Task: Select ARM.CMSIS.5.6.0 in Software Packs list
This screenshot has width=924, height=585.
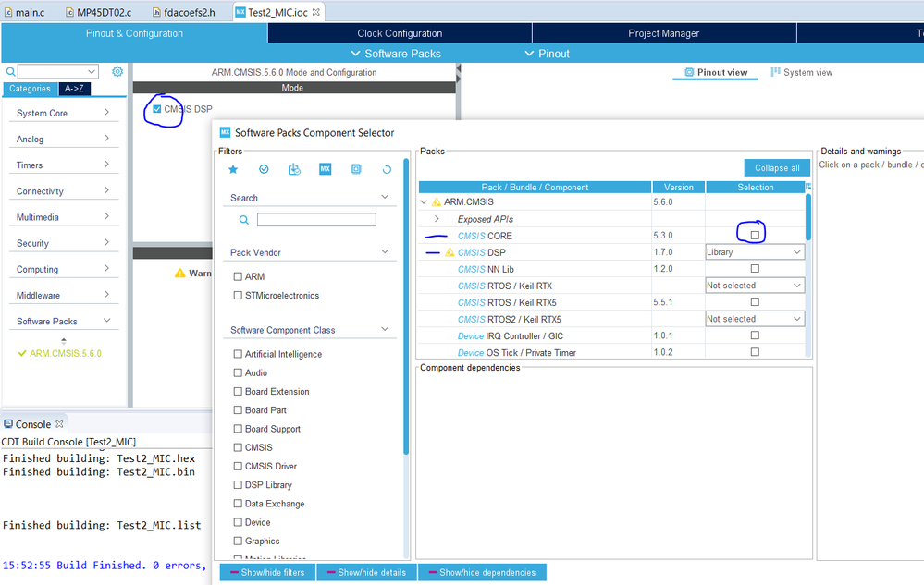Action: (66, 353)
